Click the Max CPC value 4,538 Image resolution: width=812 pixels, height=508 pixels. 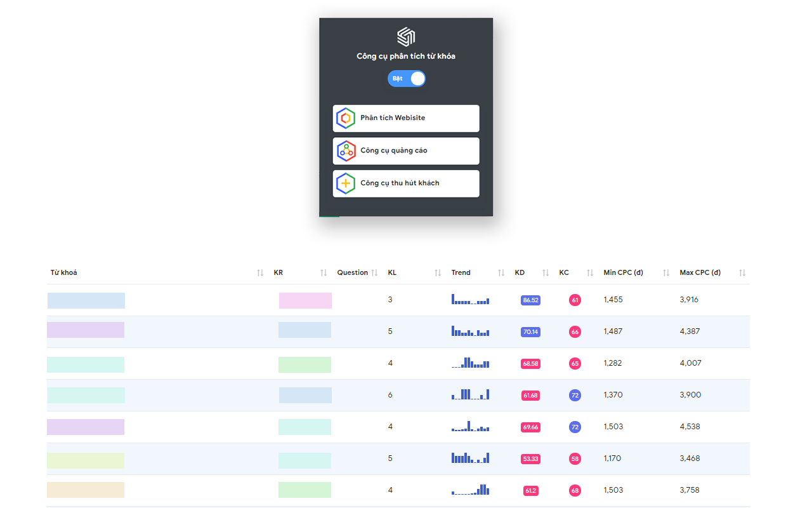[690, 427]
